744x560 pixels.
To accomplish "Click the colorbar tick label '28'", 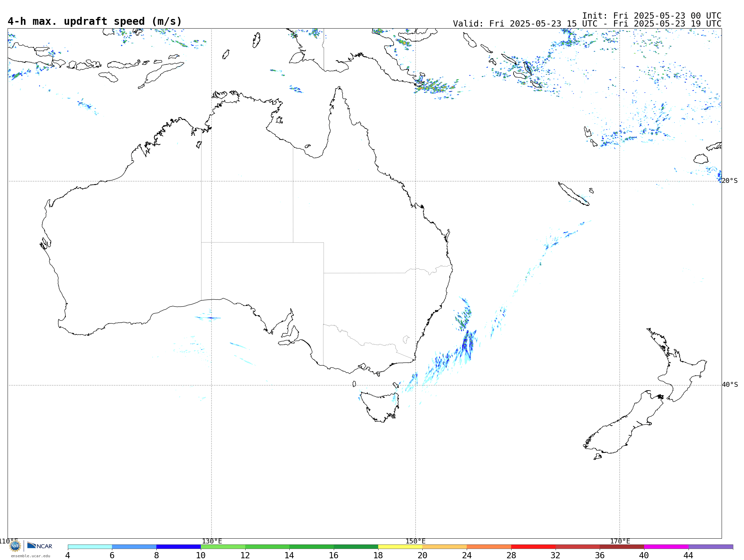I will (511, 556).
